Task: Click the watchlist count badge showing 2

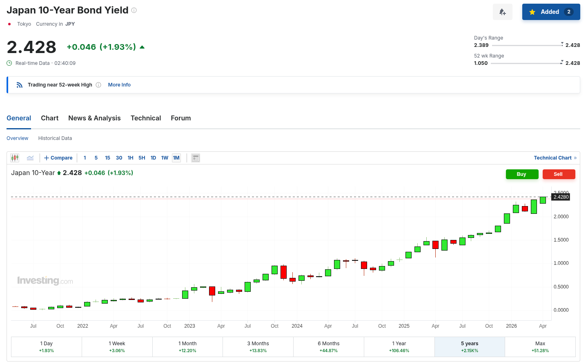Action: click(x=569, y=12)
